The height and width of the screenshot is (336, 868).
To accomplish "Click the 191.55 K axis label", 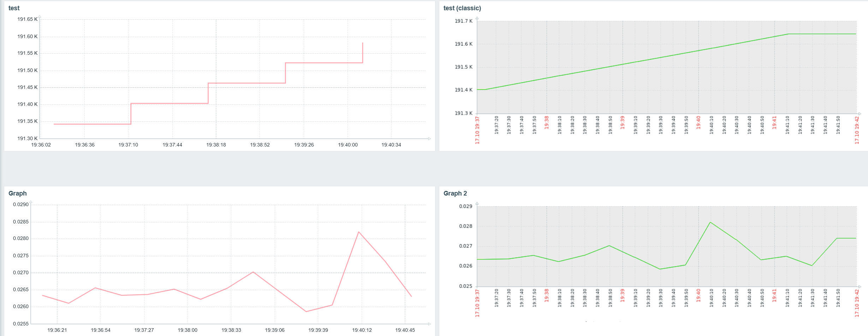I will (27, 53).
